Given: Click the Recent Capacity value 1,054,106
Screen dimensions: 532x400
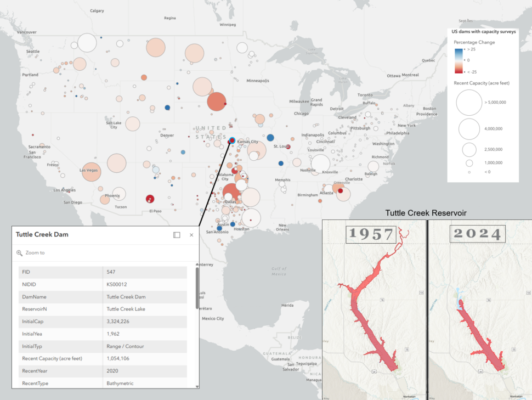Looking at the screenshot, I should (x=118, y=359).
